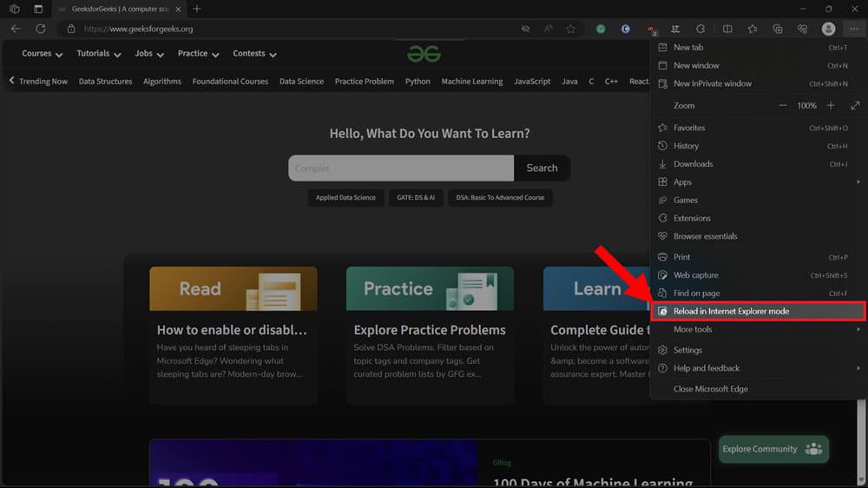Click the red extension icon with badge
Image resolution: width=868 pixels, height=488 pixels.
click(652, 29)
